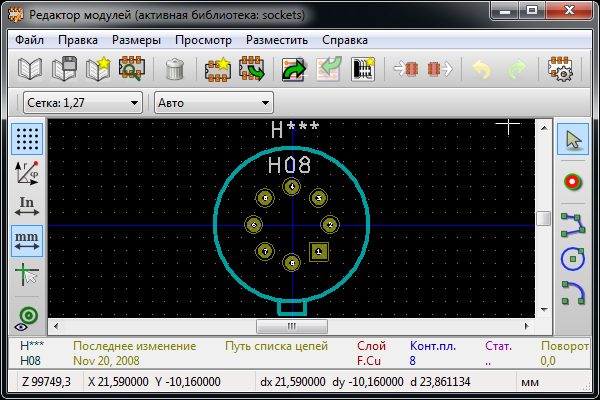Viewport: 600px width, 400px height.
Task: Select the draw line polygon tool
Action: [572, 225]
